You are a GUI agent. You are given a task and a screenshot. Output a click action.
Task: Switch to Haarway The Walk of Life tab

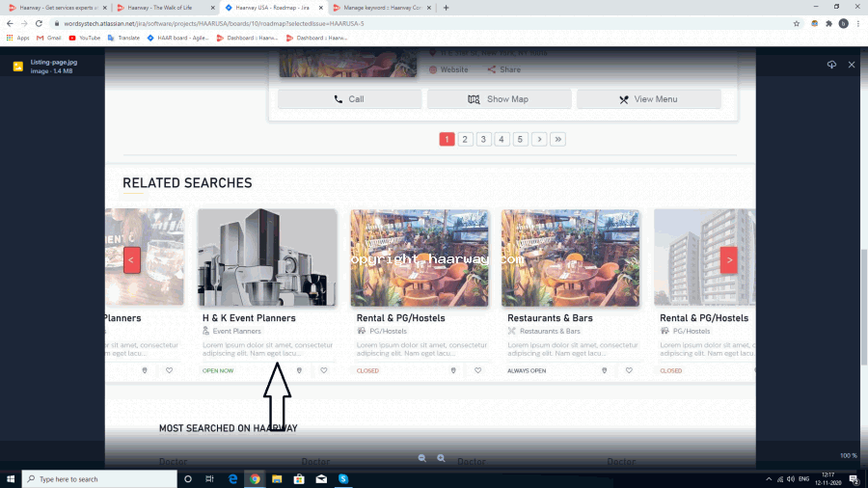pyautogui.click(x=166, y=7)
